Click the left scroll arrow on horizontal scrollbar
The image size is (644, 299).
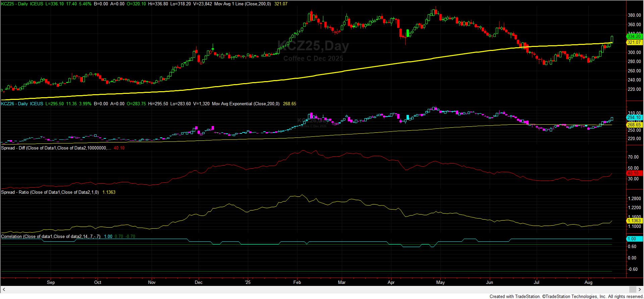[x=4, y=289]
